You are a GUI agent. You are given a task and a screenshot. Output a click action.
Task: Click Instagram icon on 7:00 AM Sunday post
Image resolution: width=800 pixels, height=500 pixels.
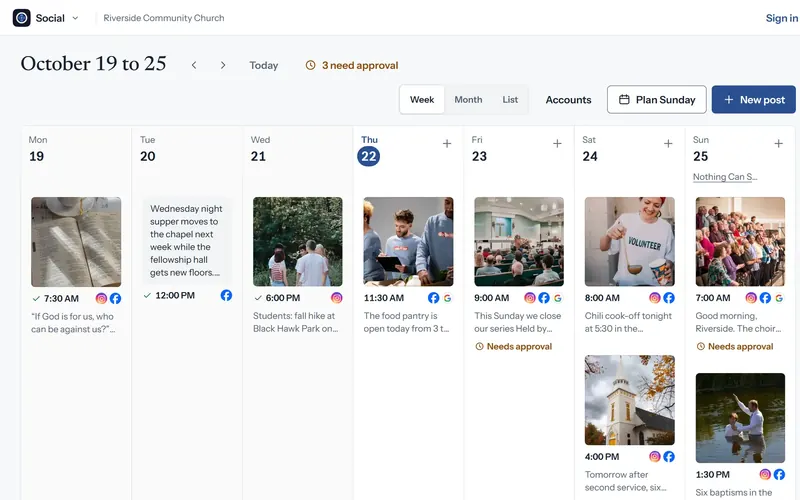[x=751, y=298]
